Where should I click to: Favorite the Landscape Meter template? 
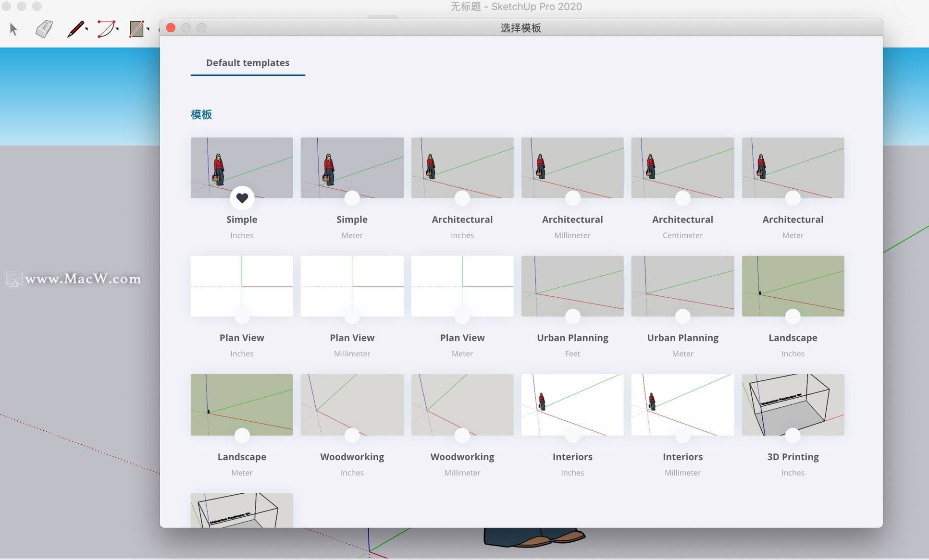(242, 435)
